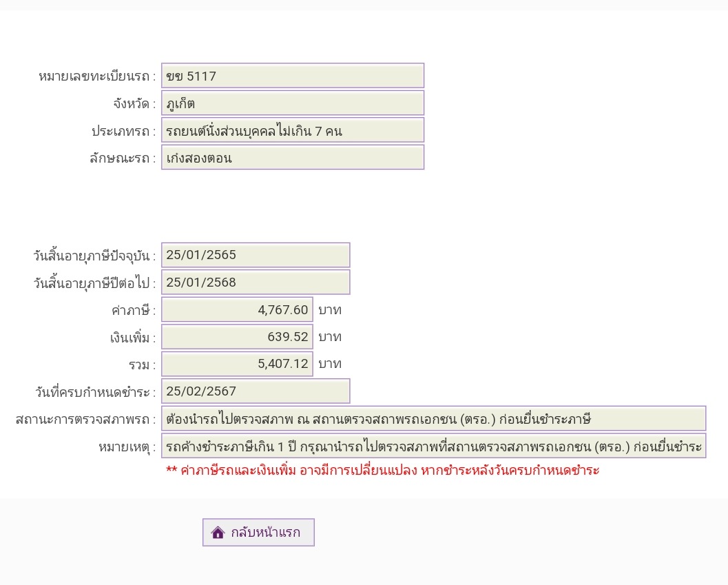Screen dimensions: 728x585
Task: Click the label จังหวัด
Action: 134,104
